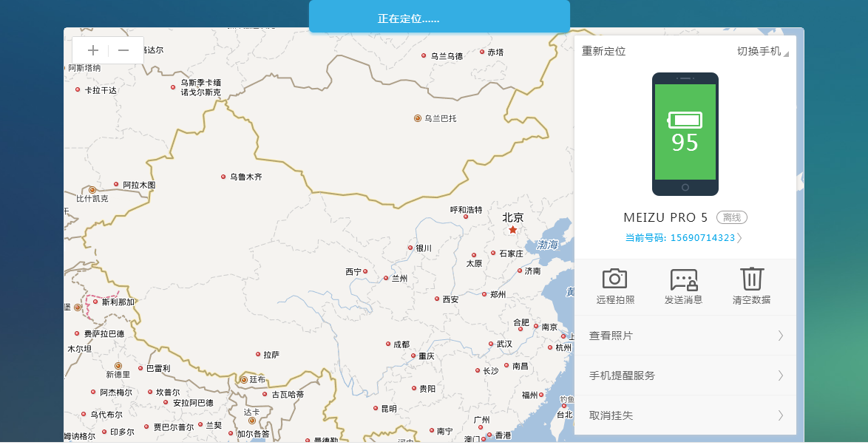
Task: Open the 手机提醒服务 reminder entry
Action: tap(685, 376)
